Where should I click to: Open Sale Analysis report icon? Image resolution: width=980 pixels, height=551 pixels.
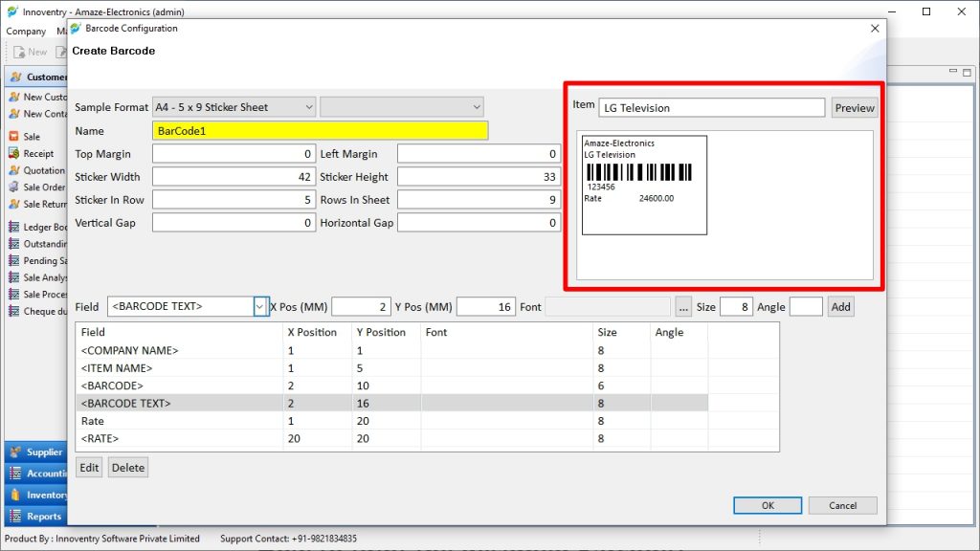coord(13,277)
